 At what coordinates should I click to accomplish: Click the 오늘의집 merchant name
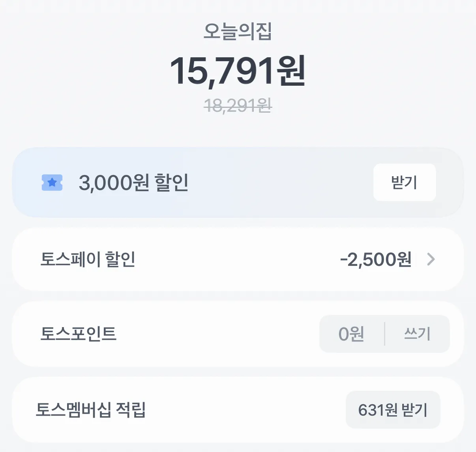pyautogui.click(x=238, y=32)
